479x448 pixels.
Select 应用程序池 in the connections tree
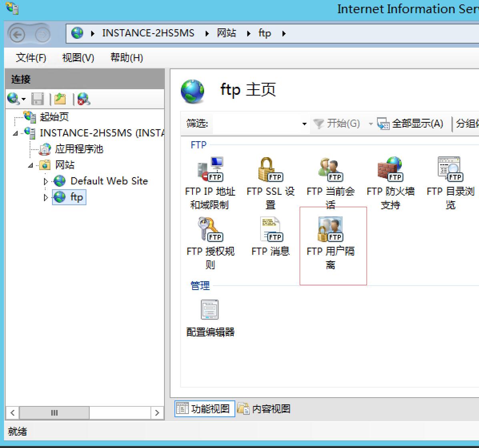pyautogui.click(x=79, y=149)
